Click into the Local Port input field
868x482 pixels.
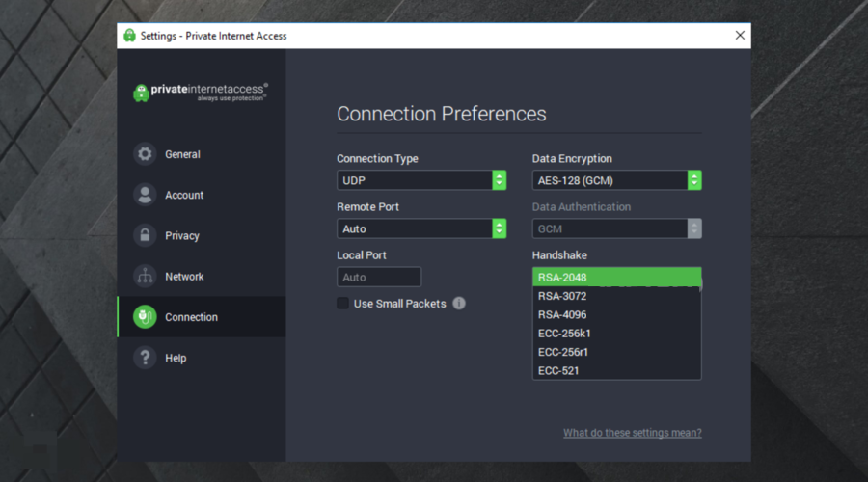(379, 277)
